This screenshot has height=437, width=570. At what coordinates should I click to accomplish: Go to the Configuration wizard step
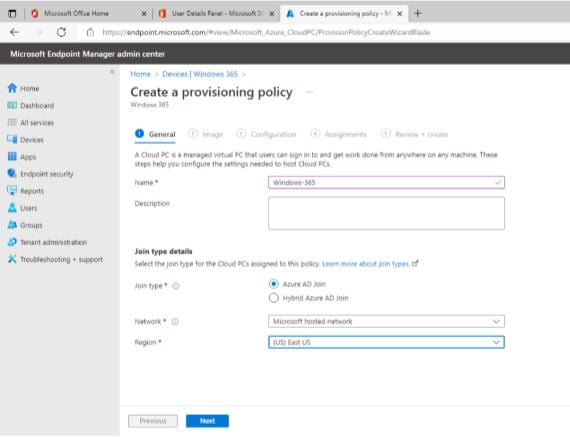coord(266,134)
